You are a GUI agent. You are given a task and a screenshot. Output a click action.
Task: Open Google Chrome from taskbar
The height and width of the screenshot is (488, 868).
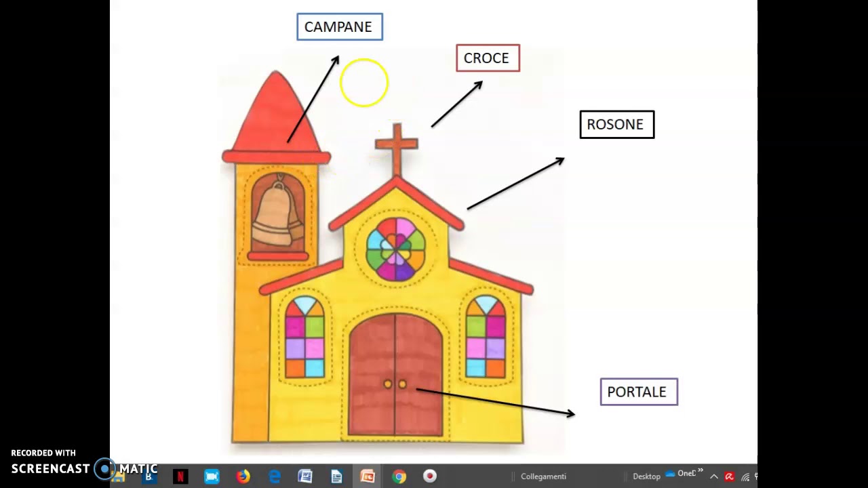(399, 476)
